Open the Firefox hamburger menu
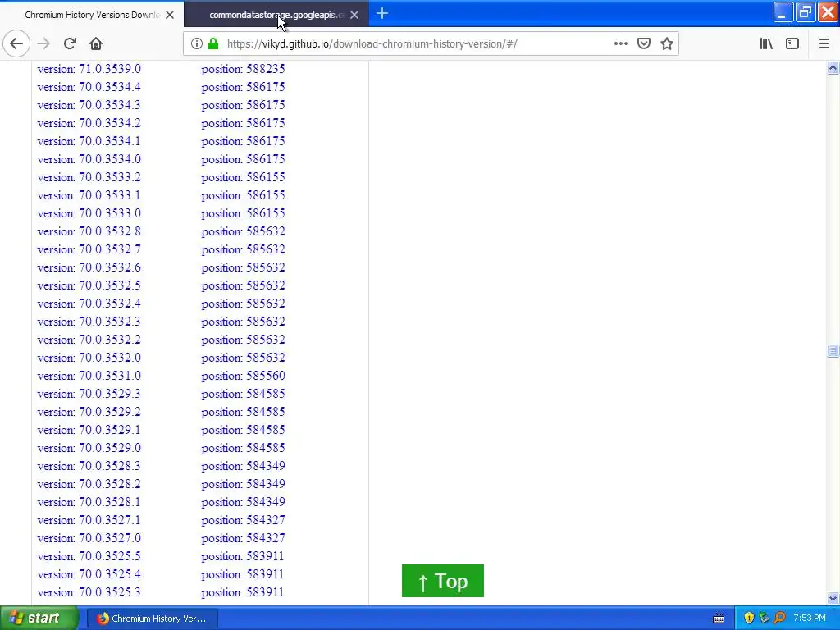The width and height of the screenshot is (840, 630). tap(824, 44)
